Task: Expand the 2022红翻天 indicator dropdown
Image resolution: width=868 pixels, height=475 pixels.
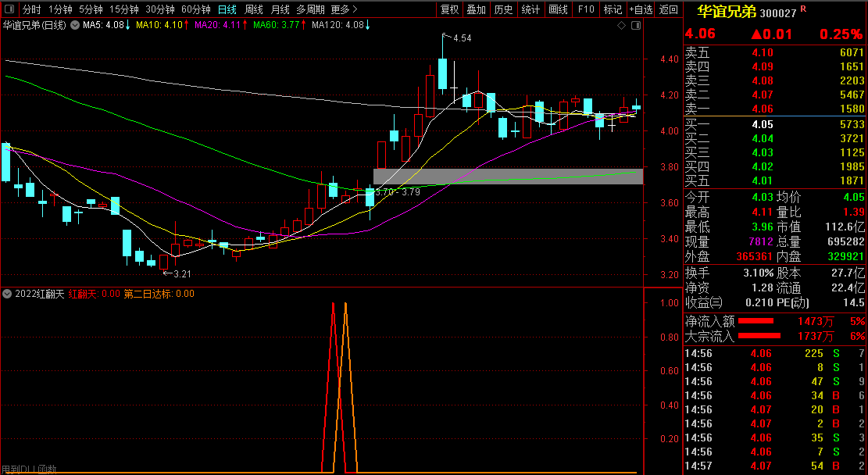Action: tap(7, 294)
